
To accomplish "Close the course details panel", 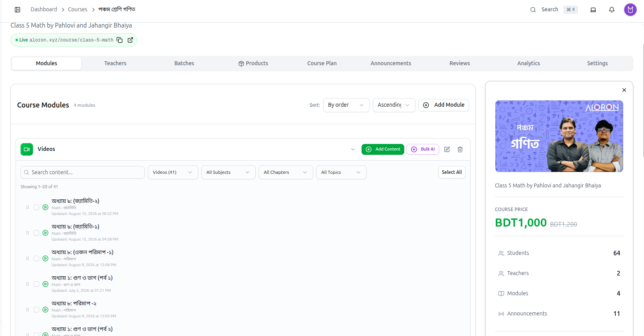I will (624, 90).
